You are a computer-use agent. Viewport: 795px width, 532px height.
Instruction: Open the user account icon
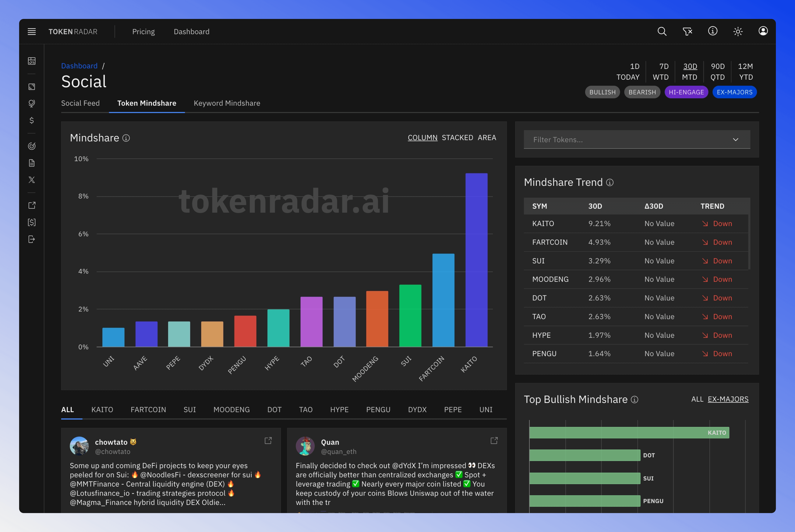(763, 31)
